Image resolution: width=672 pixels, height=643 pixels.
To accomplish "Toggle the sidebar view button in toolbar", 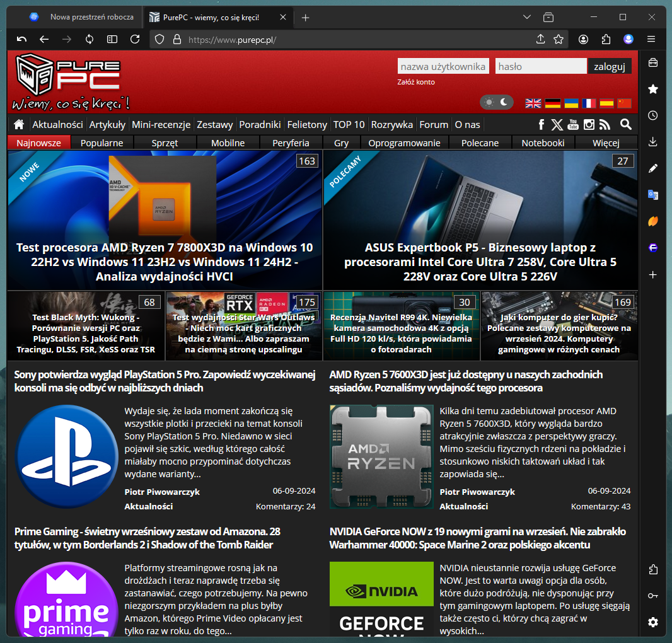I will pos(112,39).
